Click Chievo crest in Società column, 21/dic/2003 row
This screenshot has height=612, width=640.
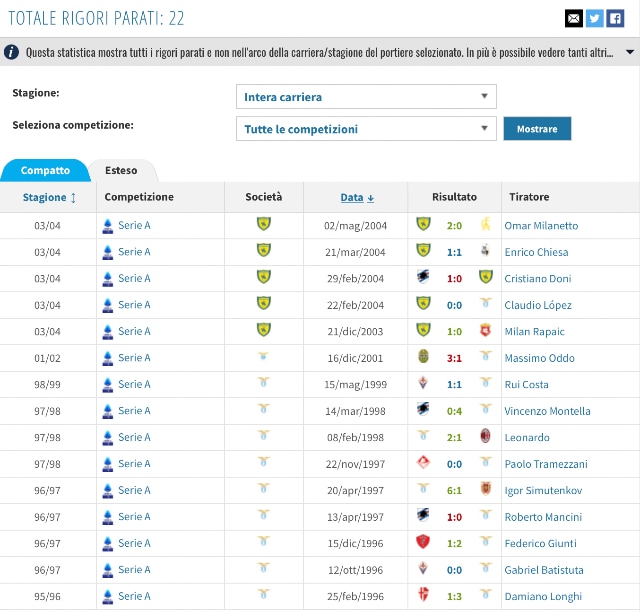264,329
